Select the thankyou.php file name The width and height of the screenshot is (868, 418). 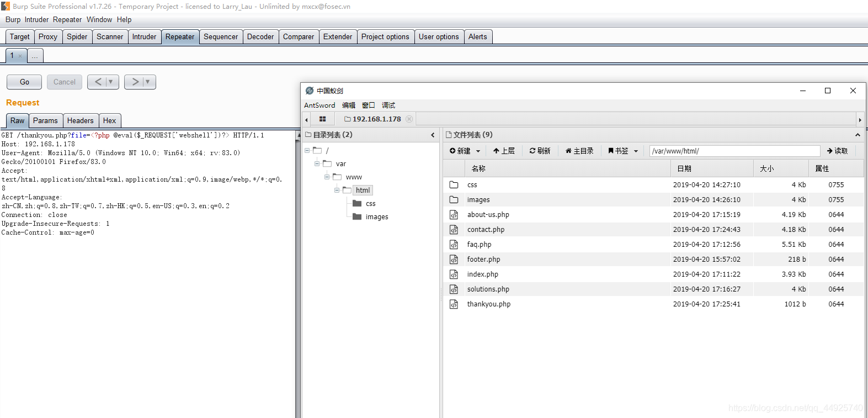[x=489, y=304]
